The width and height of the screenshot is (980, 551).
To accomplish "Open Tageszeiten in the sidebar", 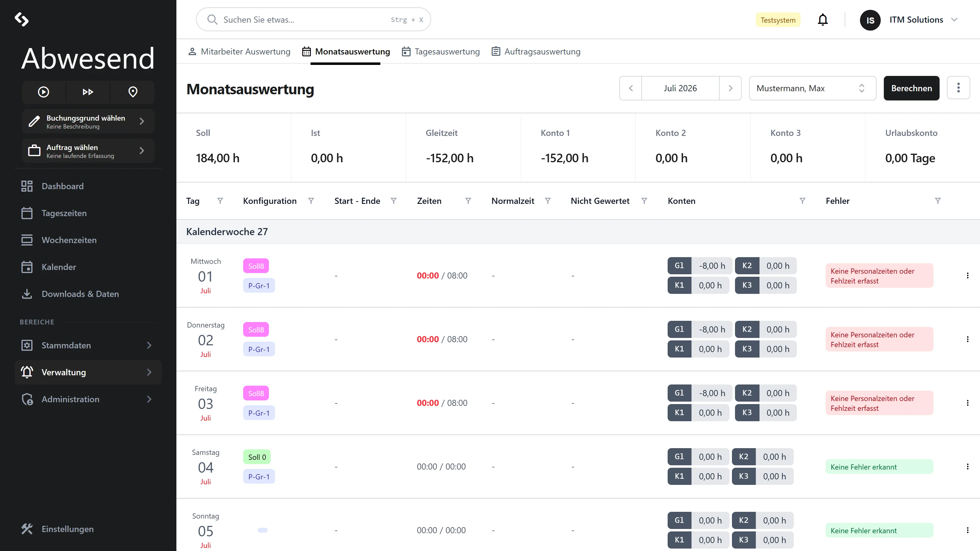I will coord(88,213).
